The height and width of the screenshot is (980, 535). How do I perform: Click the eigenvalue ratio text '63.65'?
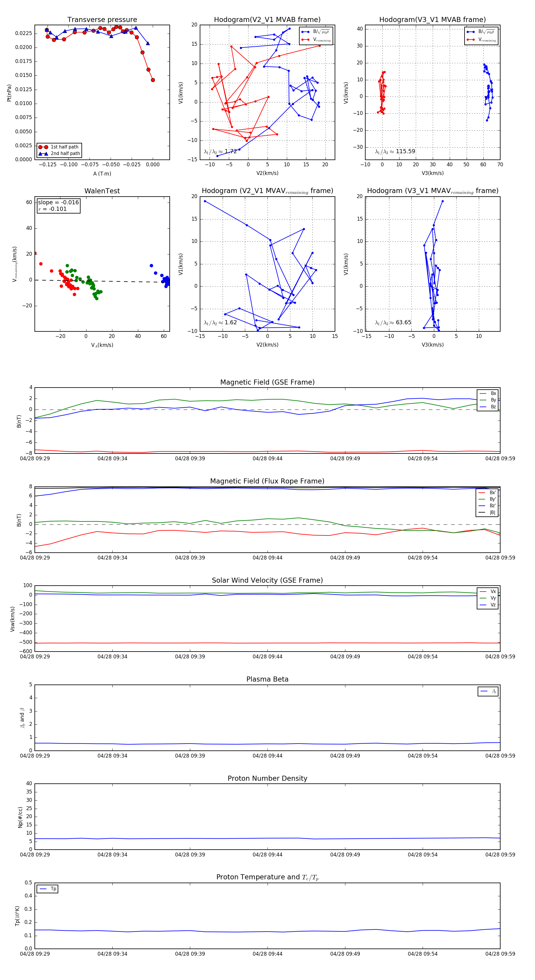pos(404,323)
